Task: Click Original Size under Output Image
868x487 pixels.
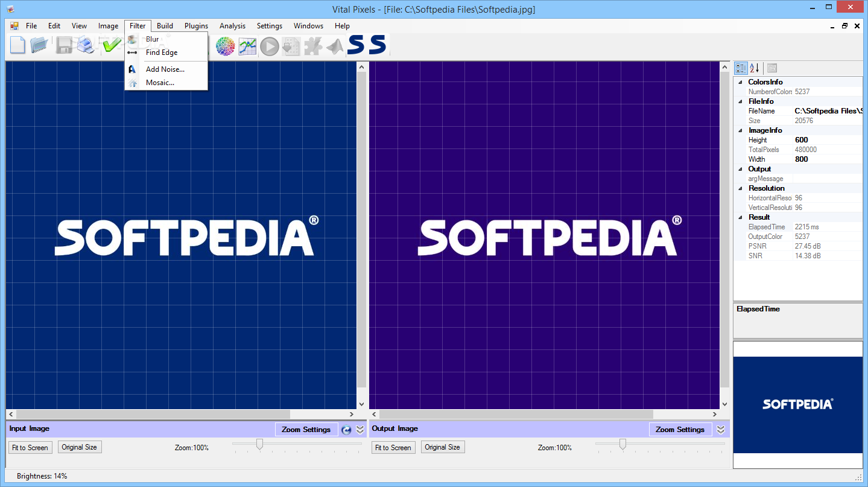Action: point(442,447)
